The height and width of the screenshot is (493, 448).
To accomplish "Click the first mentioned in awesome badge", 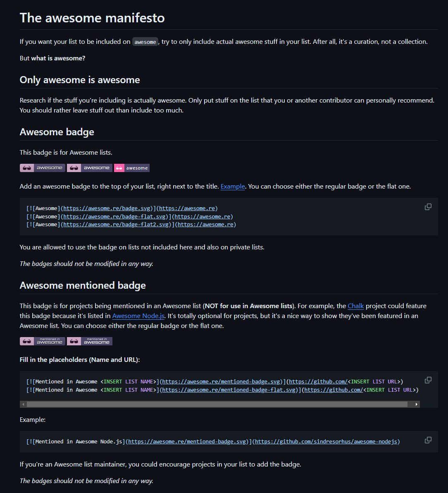I will [43, 341].
